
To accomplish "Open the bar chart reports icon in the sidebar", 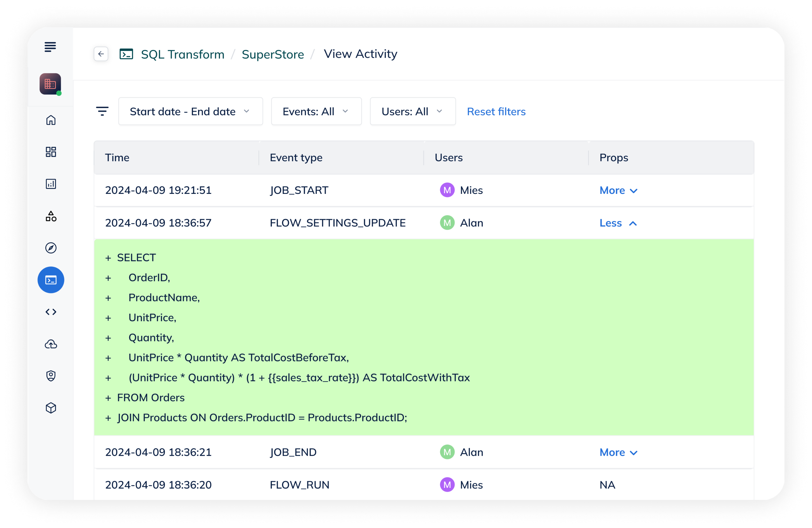I will (x=51, y=184).
